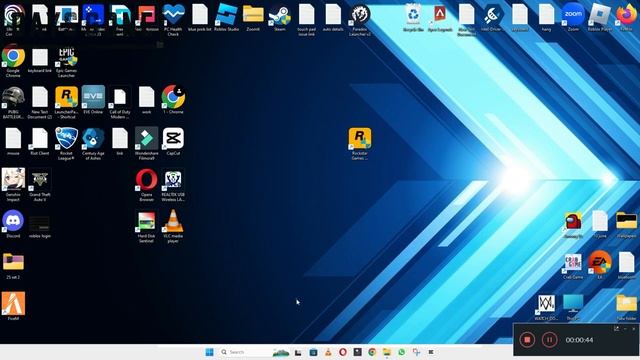Open Crab Game shortcut
Viewport: 640px width, 360px height.
[573, 262]
